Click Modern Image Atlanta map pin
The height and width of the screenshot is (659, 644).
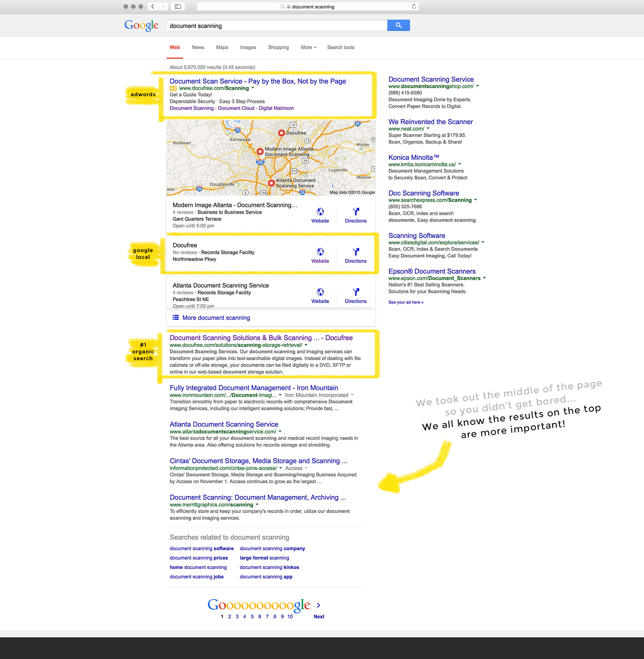(x=260, y=151)
